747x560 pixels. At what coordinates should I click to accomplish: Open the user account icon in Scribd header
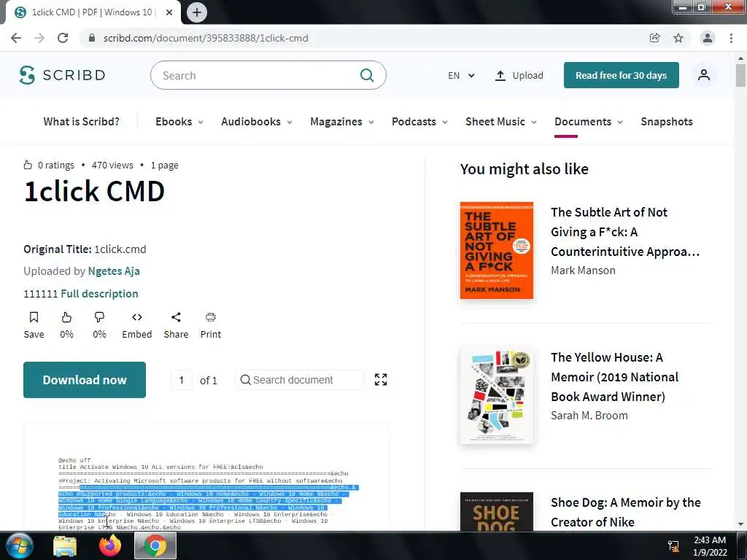click(x=704, y=75)
